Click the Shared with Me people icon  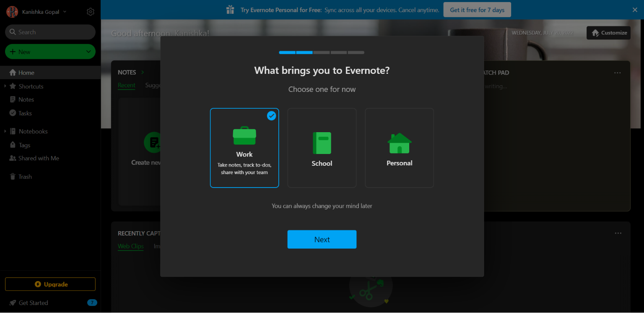point(13,158)
